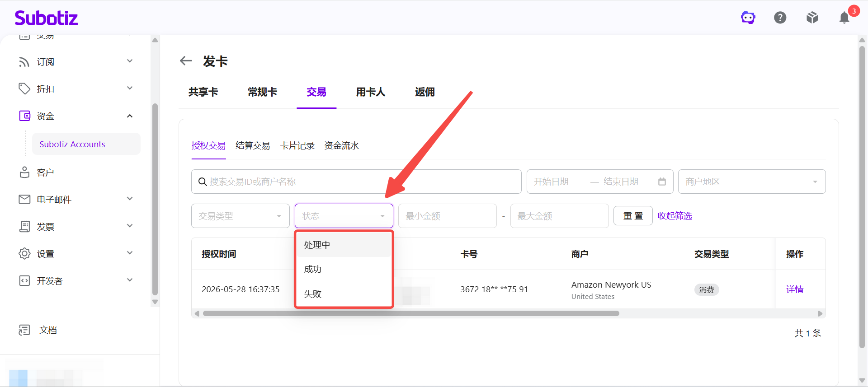Open the chatbot assistant icon
Image resolution: width=868 pixels, height=387 pixels.
[748, 18]
